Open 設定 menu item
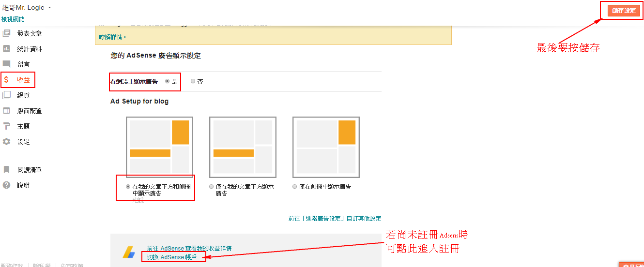Screen dimensions: 644x267 point(24,142)
